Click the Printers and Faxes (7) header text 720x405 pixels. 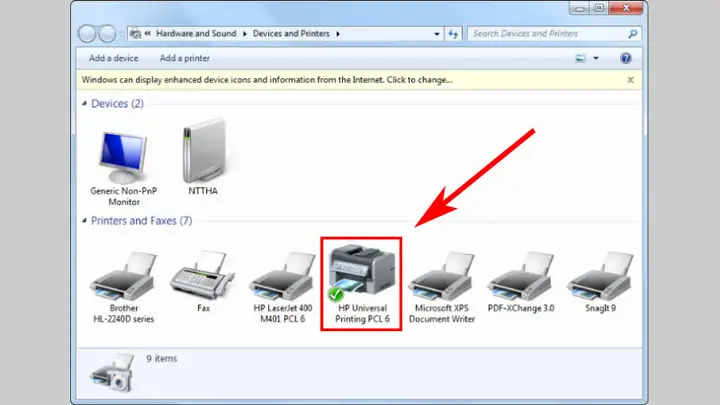click(141, 221)
